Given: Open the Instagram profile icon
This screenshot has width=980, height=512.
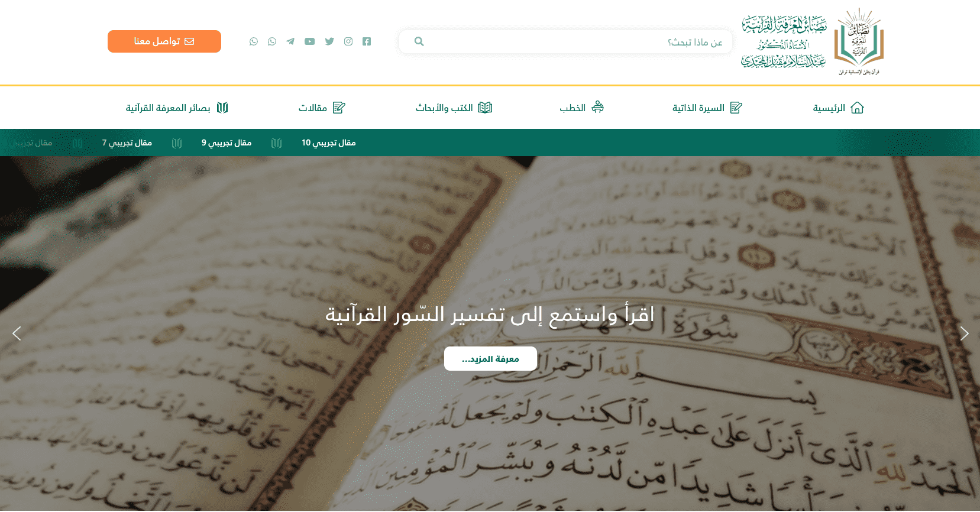Looking at the screenshot, I should click(x=348, y=41).
